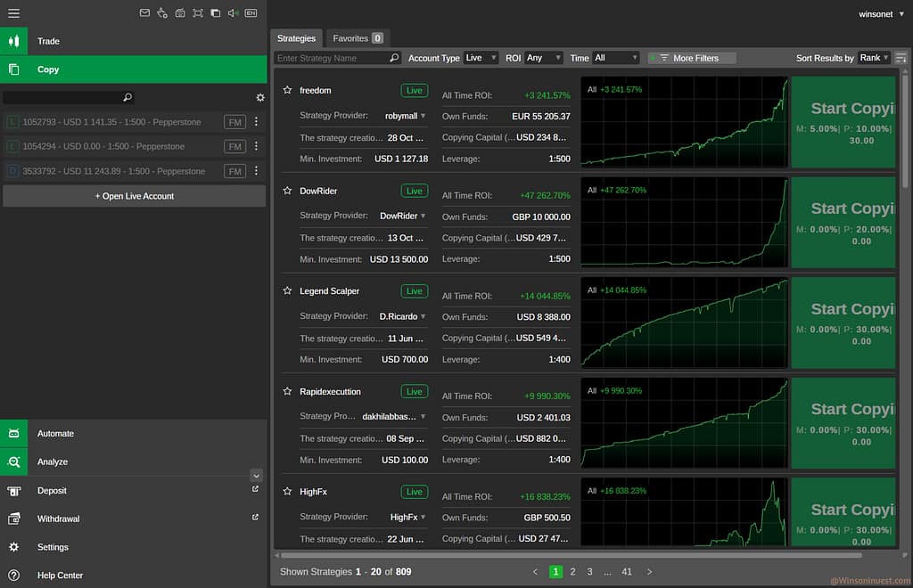The width and height of the screenshot is (913, 588).
Task: Click the sort order icon beside Rank
Action: coord(901,58)
